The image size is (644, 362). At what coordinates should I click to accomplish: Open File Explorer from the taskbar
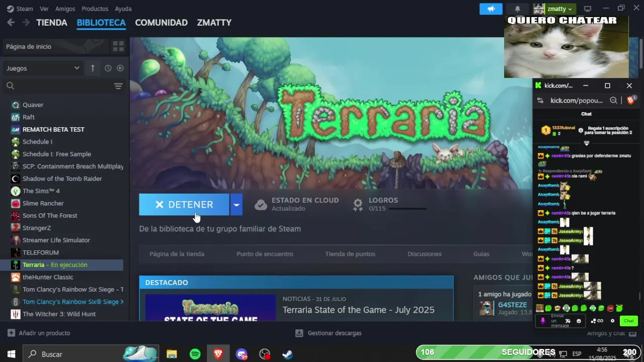click(172, 354)
